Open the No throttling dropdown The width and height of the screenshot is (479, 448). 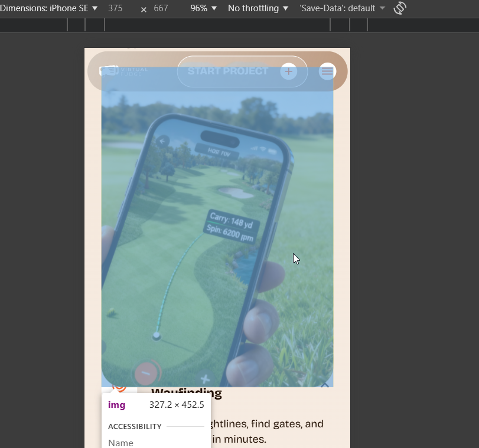click(258, 8)
